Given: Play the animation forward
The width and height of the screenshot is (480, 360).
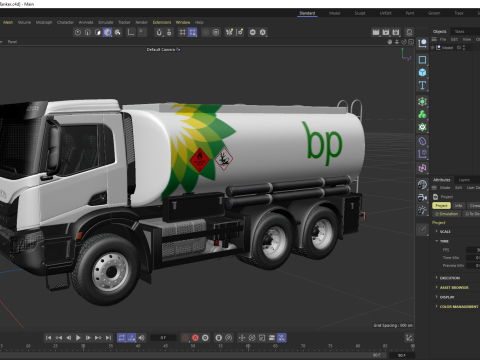Looking at the screenshot, I should coord(78,338).
